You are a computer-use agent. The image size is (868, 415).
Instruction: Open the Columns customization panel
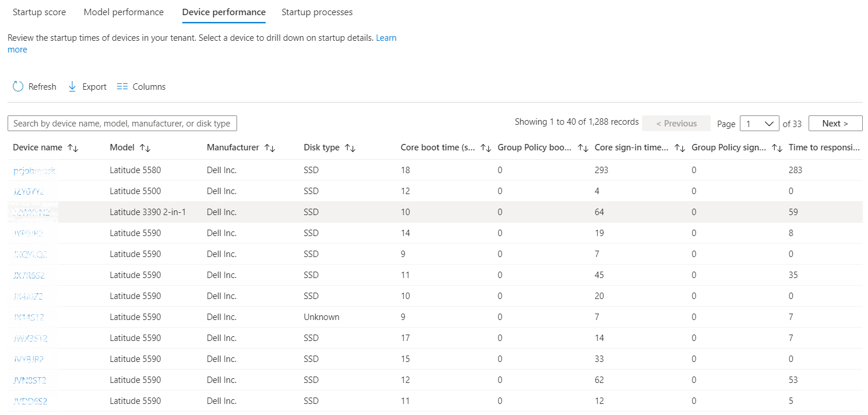coord(140,86)
